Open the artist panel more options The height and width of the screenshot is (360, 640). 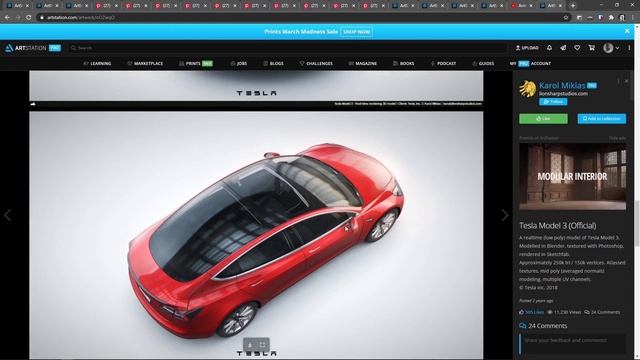618,81
